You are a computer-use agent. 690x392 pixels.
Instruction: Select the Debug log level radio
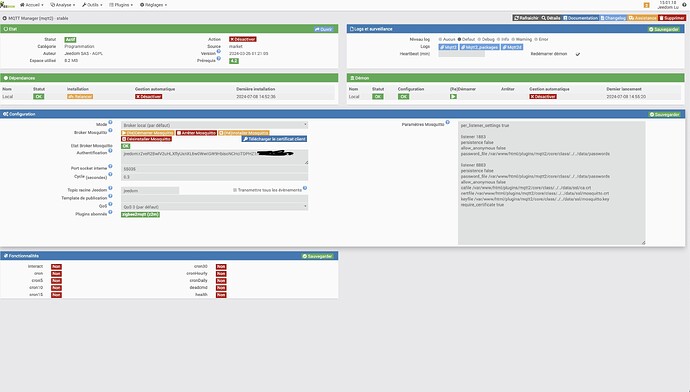479,40
